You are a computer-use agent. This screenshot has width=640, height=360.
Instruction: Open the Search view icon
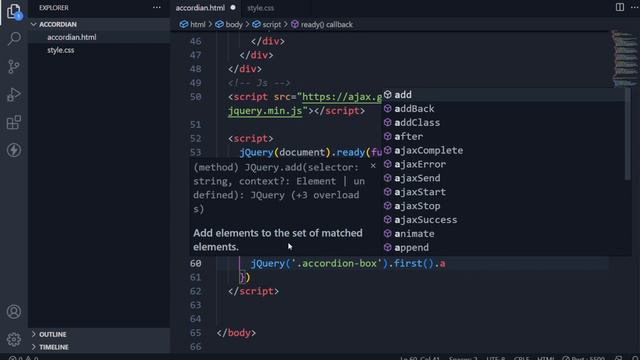click(x=14, y=39)
